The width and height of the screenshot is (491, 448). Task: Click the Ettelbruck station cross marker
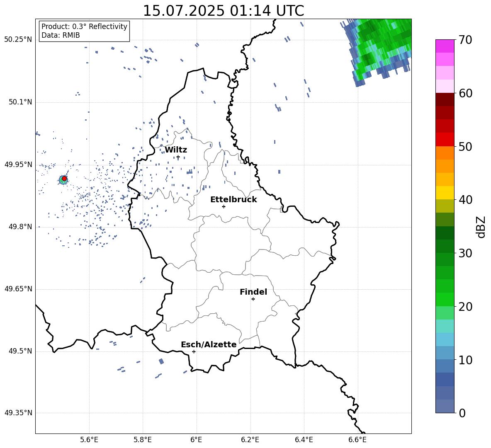coord(224,206)
